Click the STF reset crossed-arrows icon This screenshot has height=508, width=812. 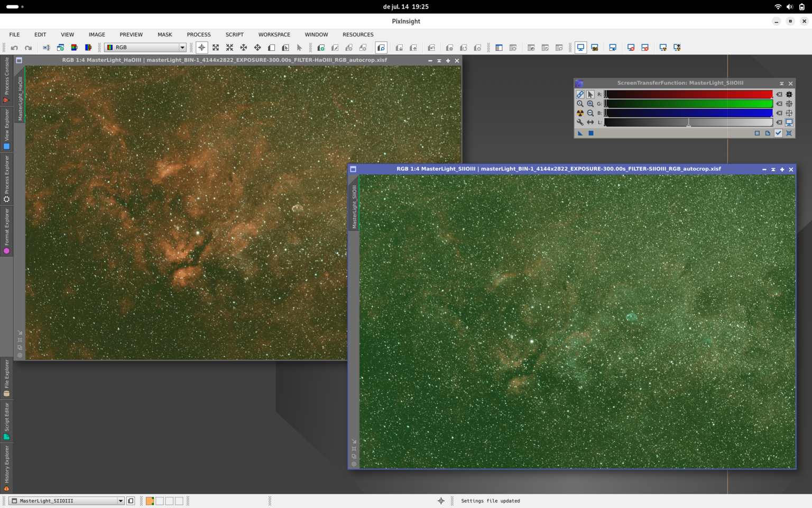point(789,133)
